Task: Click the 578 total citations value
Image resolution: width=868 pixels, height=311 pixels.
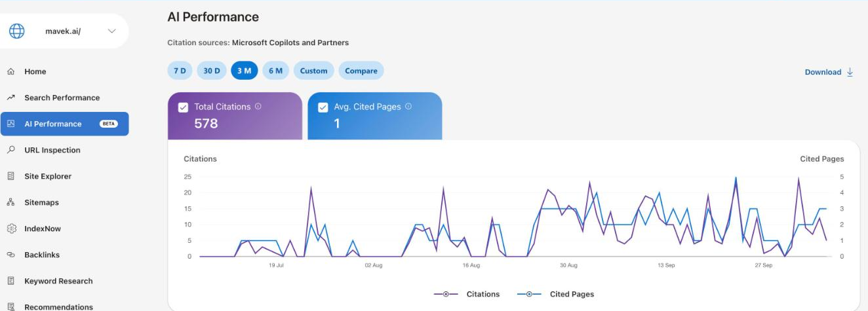Action: click(x=206, y=123)
